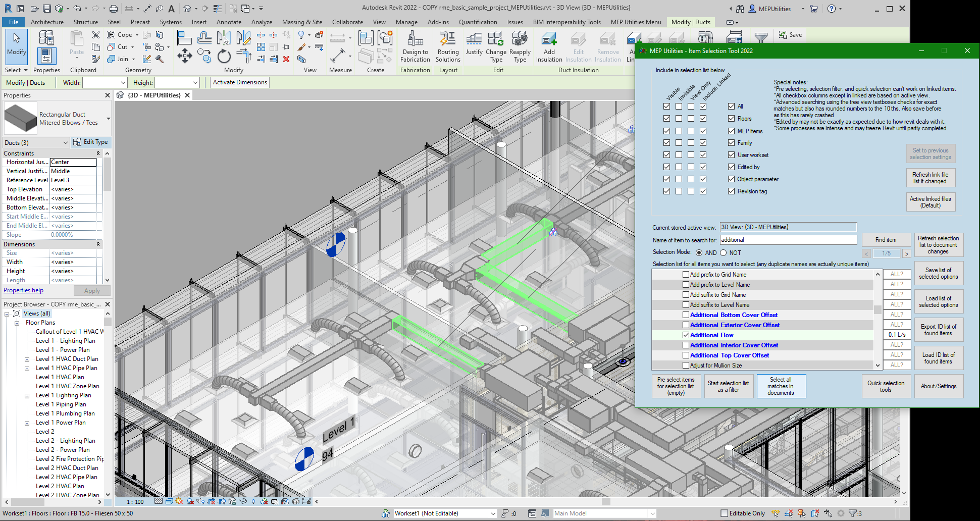The height and width of the screenshot is (521, 980).
Task: Open the Workset1 dropdown in status bar
Action: click(493, 513)
